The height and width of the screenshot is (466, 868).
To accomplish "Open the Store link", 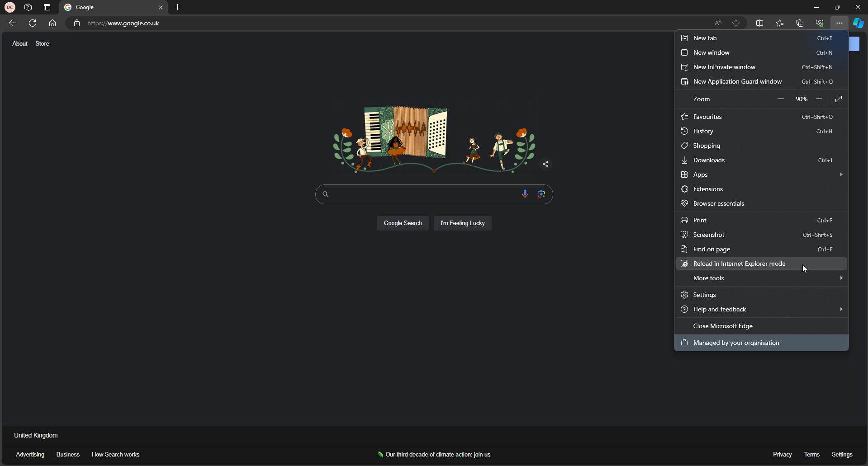I will (x=43, y=43).
